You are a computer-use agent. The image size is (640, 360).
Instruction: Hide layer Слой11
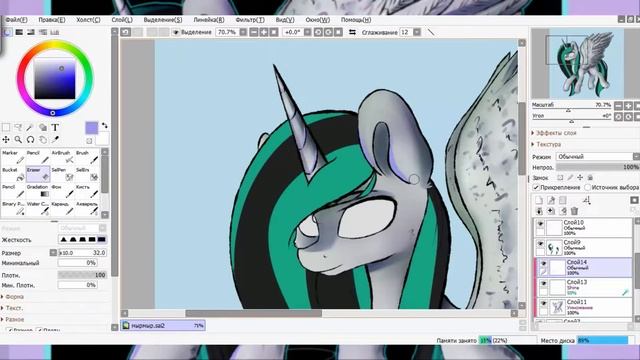click(x=544, y=303)
